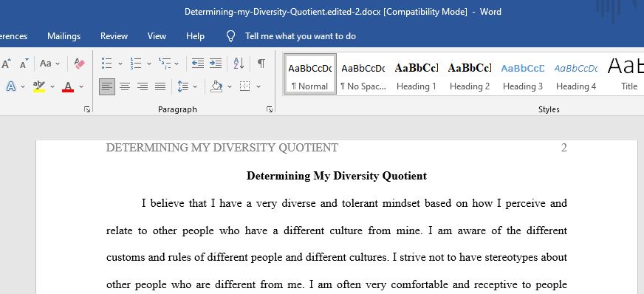Launch Paragraph settings dialog launcher

[x=270, y=109]
